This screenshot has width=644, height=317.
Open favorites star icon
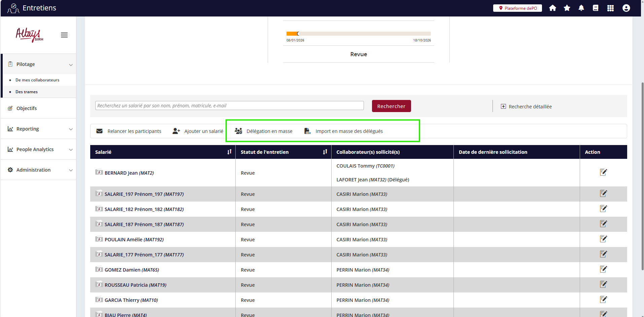click(567, 8)
